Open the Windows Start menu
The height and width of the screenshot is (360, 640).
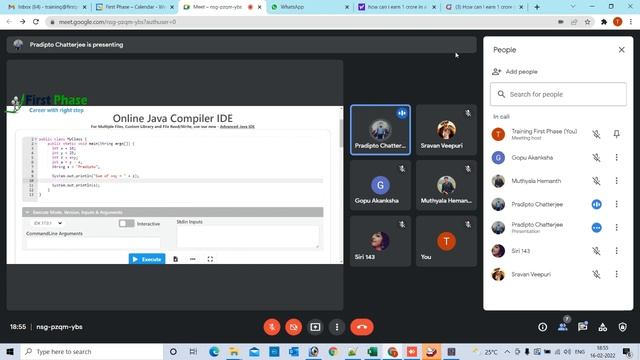point(10,351)
